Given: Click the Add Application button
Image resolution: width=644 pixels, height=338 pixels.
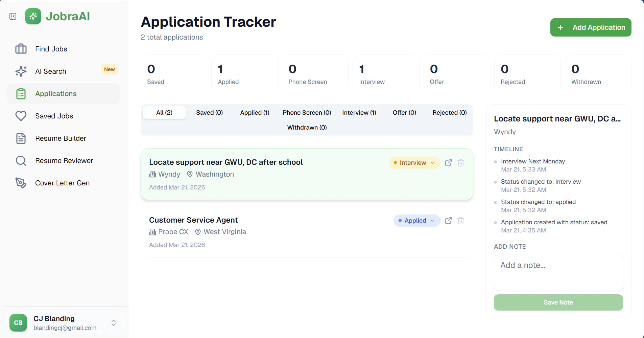Looking at the screenshot, I should point(591,27).
